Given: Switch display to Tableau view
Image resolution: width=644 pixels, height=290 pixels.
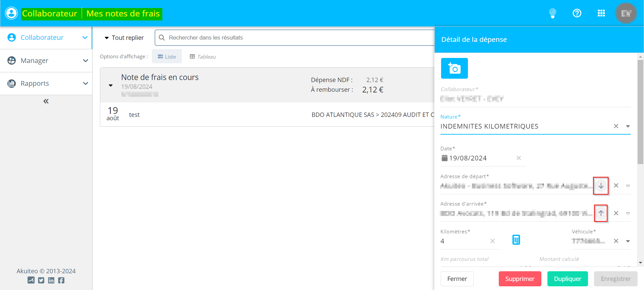Looking at the screenshot, I should click(x=203, y=57).
